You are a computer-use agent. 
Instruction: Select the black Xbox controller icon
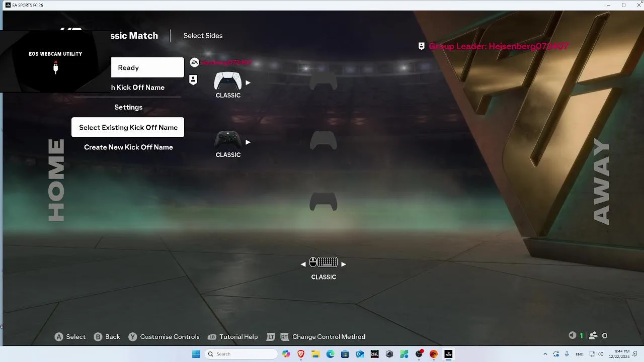[x=228, y=139]
